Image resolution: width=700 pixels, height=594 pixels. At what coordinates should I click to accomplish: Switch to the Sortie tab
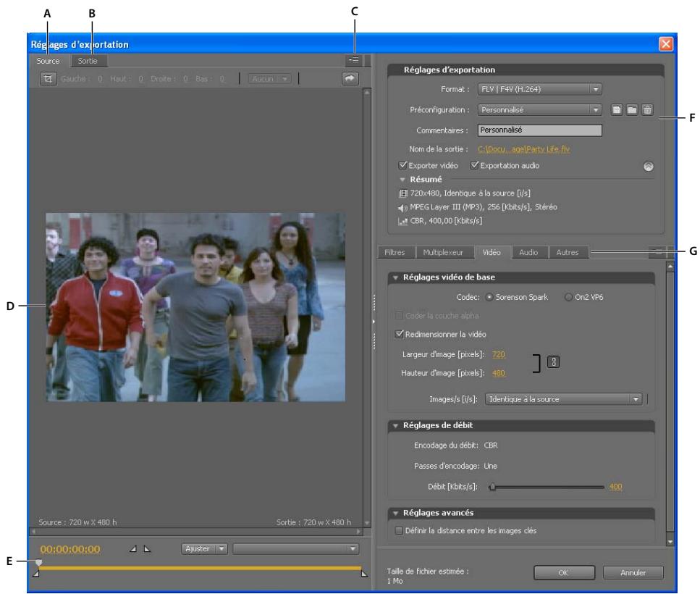(87, 61)
